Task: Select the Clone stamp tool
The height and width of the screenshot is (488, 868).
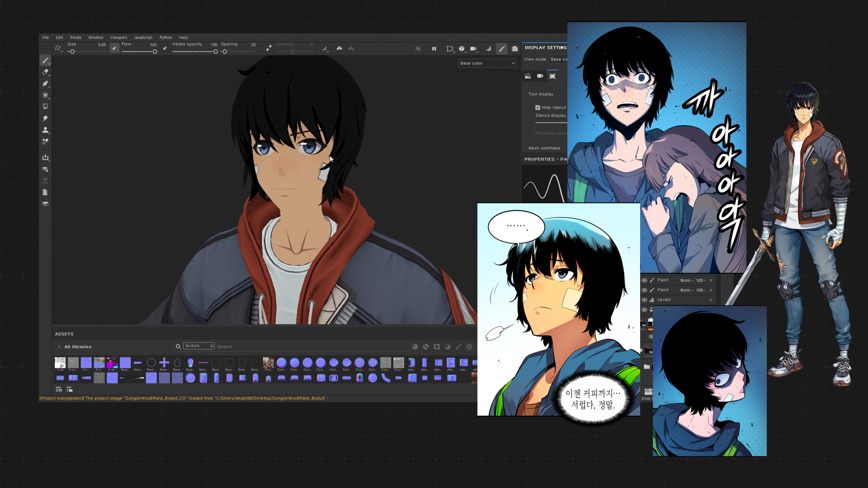Action: coord(45,130)
